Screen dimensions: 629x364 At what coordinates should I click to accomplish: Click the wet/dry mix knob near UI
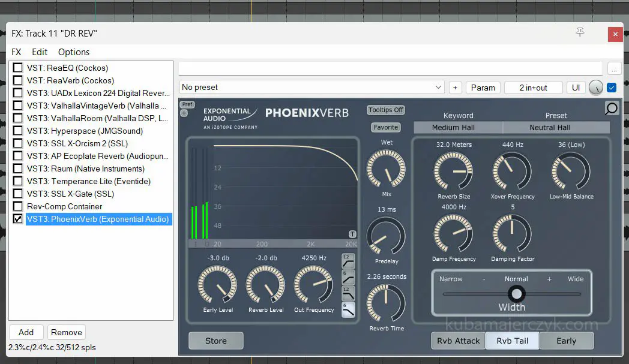click(595, 88)
